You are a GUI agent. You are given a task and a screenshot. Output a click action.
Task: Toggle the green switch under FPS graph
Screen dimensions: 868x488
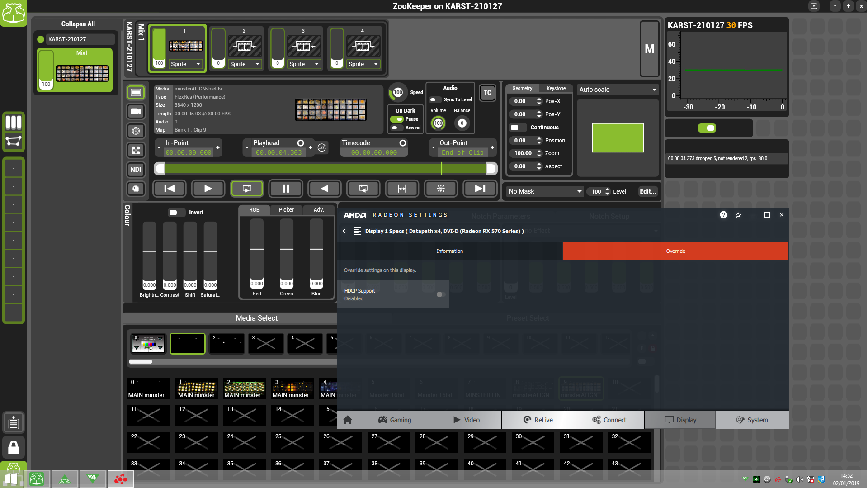[707, 128]
